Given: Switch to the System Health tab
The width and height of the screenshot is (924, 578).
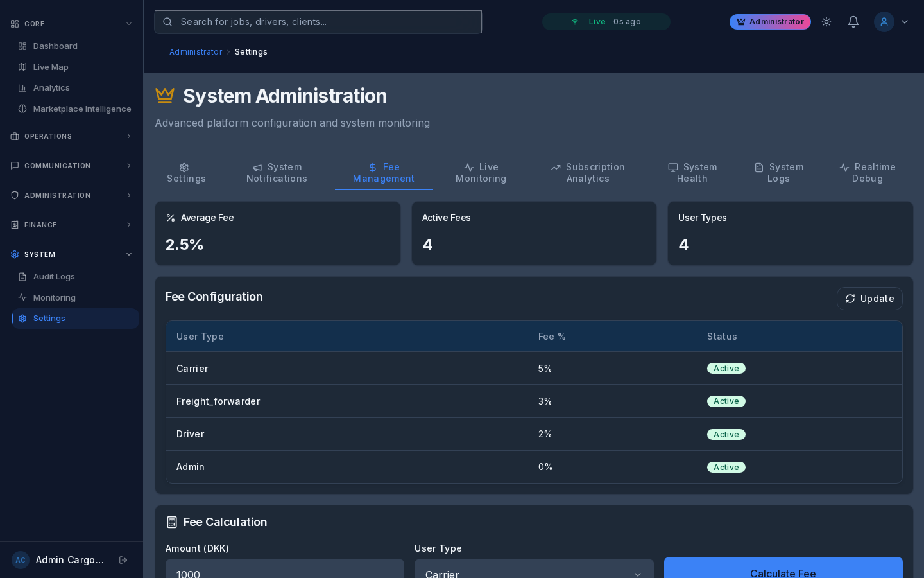Looking at the screenshot, I should pyautogui.click(x=692, y=173).
